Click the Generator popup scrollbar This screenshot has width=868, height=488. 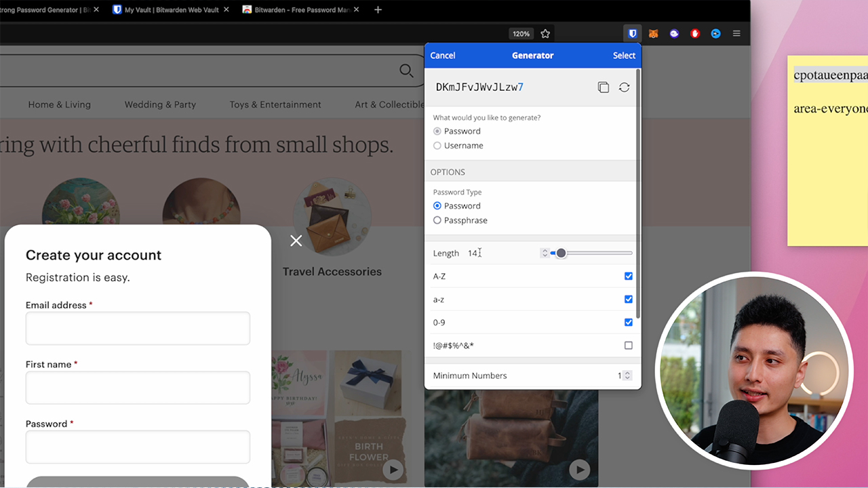637,193
